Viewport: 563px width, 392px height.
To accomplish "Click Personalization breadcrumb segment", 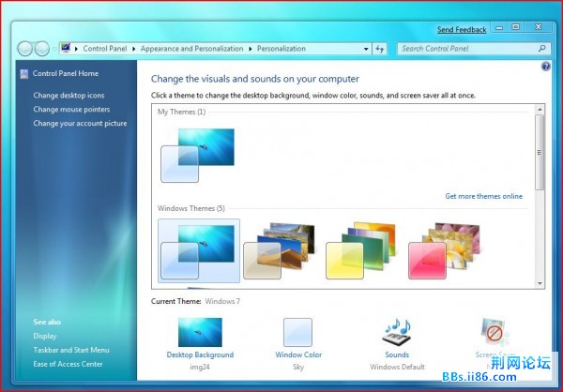I will [x=281, y=49].
